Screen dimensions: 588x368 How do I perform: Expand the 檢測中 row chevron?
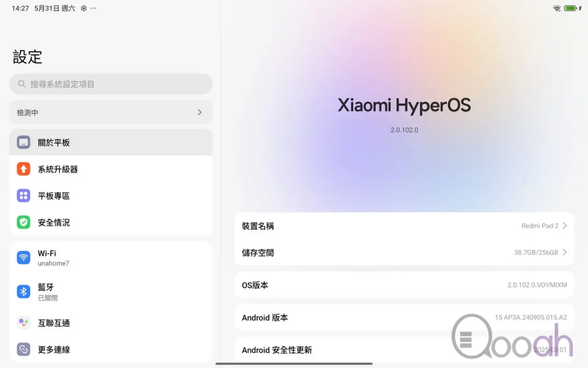tap(200, 112)
